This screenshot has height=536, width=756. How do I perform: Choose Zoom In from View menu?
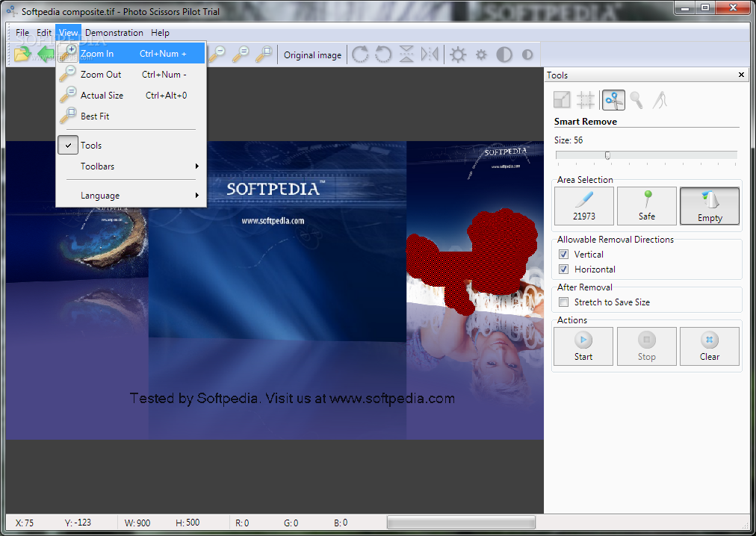(x=131, y=54)
